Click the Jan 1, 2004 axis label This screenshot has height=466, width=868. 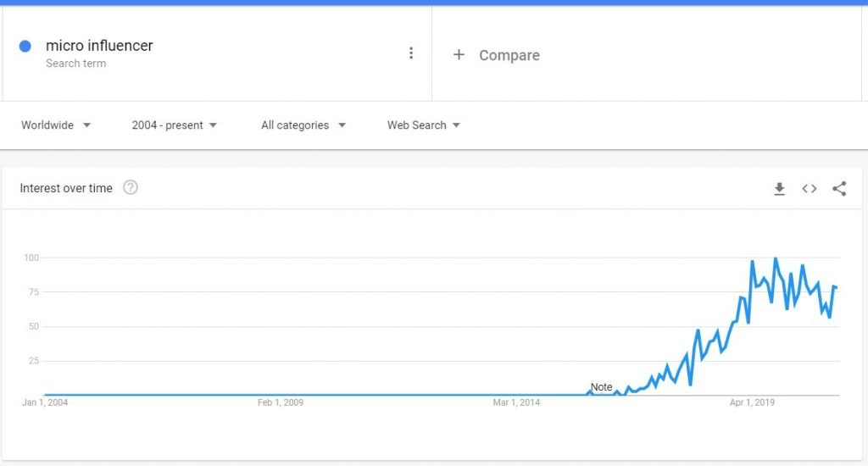(45, 402)
